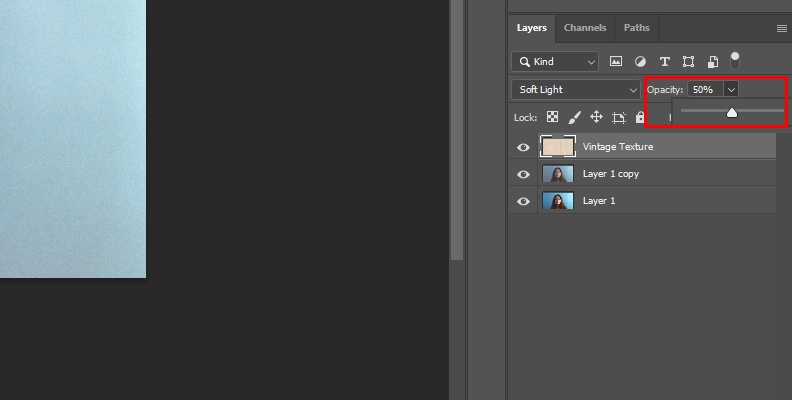The width and height of the screenshot is (792, 400).
Task: Select the Layer 1 copy thumbnail
Action: tap(558, 174)
